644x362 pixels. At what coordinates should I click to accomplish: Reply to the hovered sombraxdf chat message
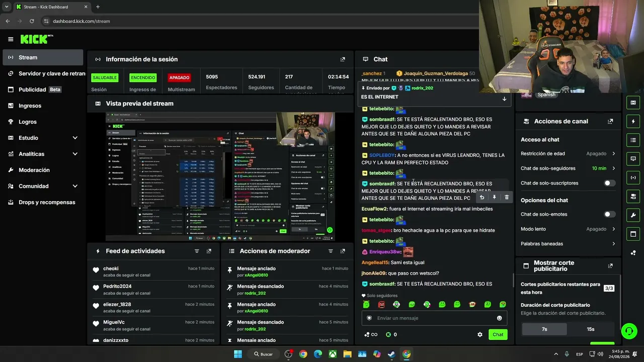tap(482, 197)
